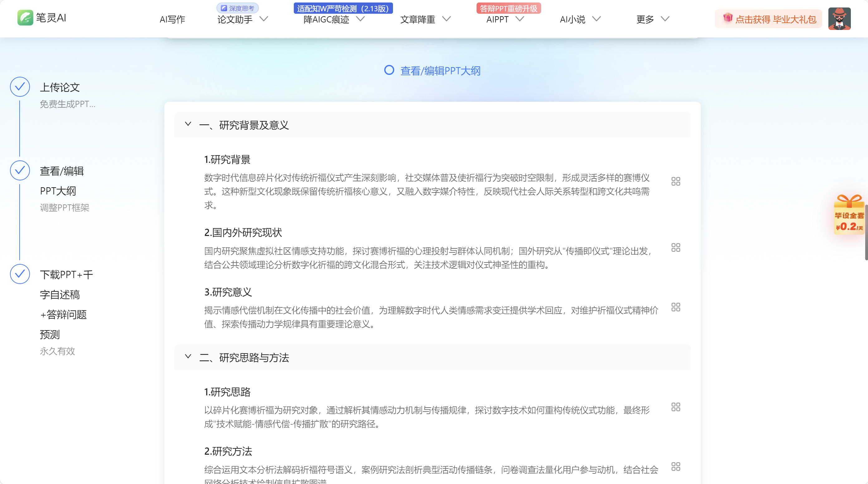This screenshot has height=484, width=868.
Task: Expand the 更多 dropdown menu
Action: tap(652, 20)
